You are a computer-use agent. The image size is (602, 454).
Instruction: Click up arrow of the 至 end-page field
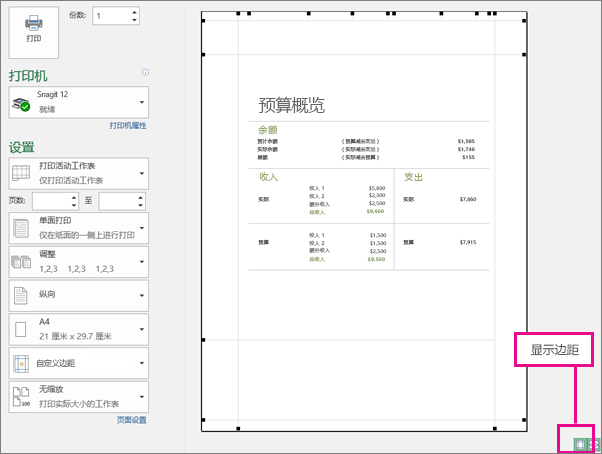141,197
